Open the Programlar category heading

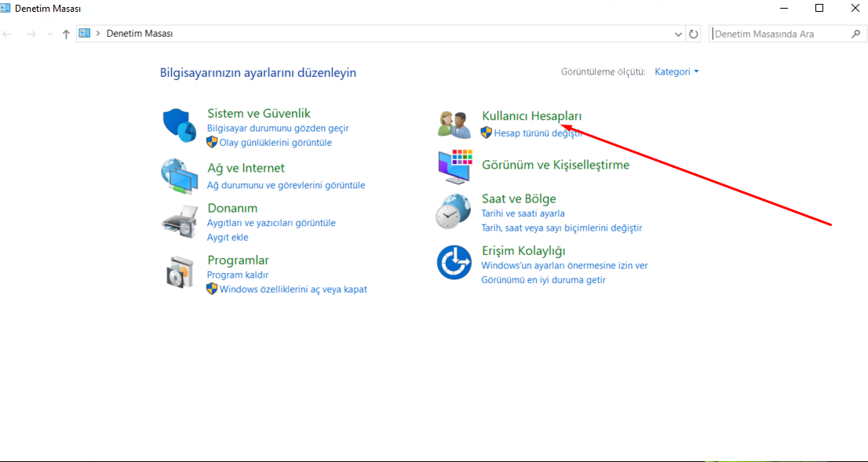pos(238,260)
